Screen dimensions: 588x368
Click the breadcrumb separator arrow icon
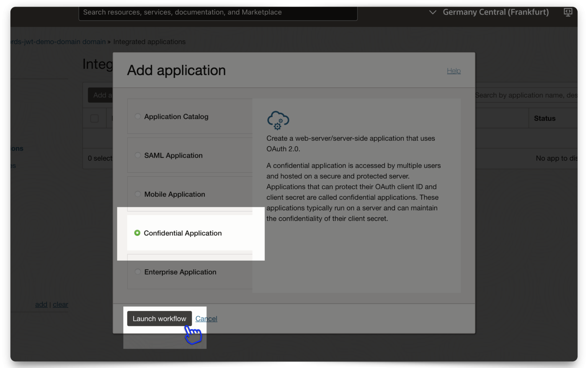(109, 42)
